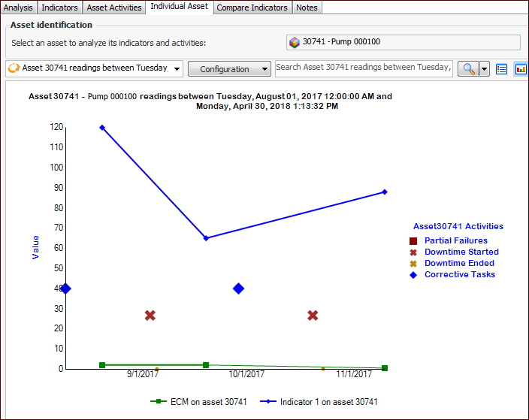Open Compare Indicators tab
This screenshot has height=420, width=529.
pos(252,8)
